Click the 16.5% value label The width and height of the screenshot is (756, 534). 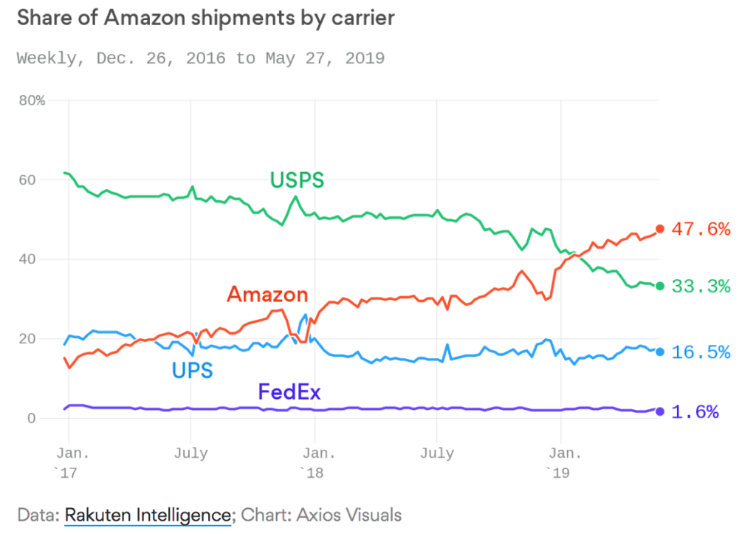(701, 352)
